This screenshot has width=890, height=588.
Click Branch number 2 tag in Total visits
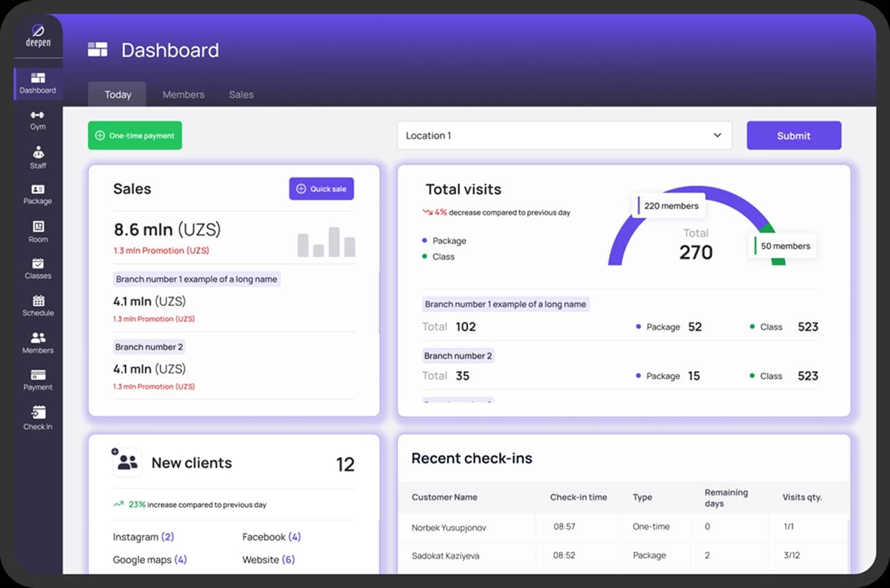pyautogui.click(x=458, y=356)
